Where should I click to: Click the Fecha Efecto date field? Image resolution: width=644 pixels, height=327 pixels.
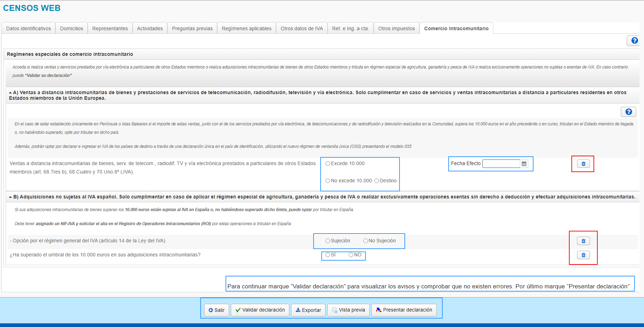501,164
